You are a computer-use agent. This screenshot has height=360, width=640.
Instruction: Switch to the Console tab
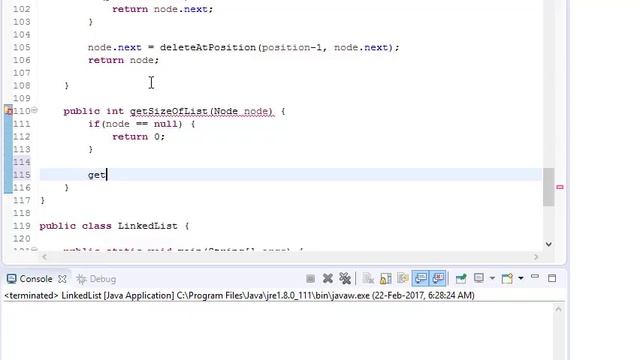point(36,279)
